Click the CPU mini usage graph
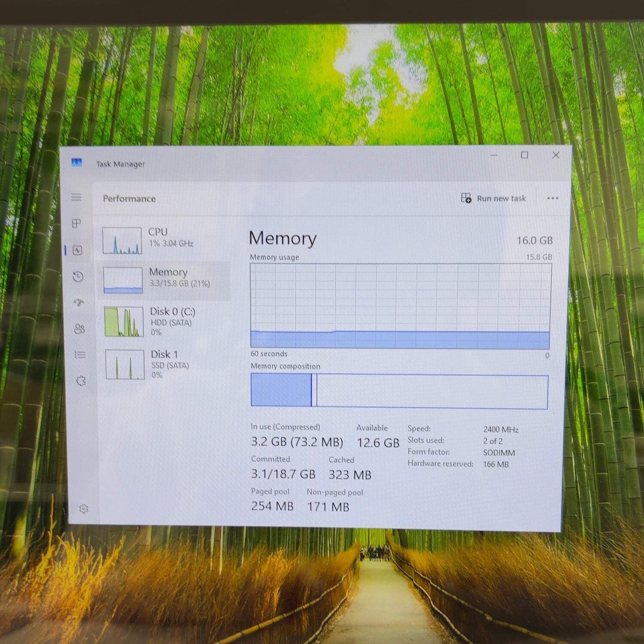Image resolution: width=644 pixels, height=644 pixels. tap(122, 240)
